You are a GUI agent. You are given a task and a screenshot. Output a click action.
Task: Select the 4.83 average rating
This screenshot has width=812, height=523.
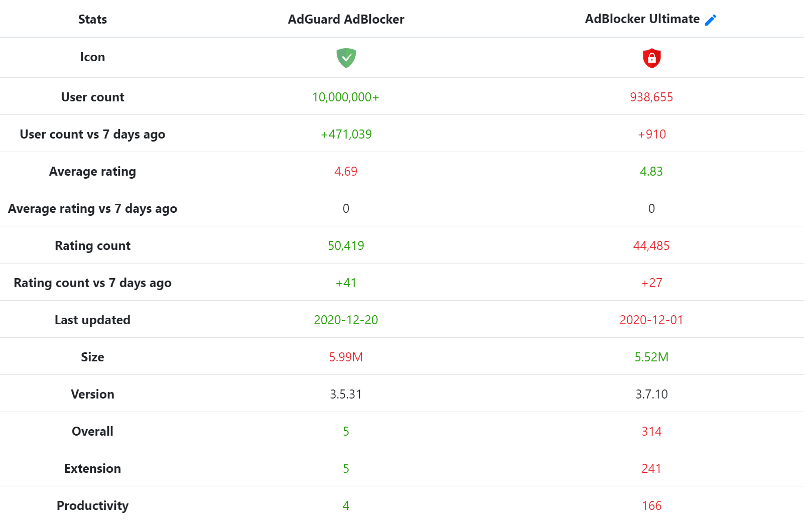651,172
